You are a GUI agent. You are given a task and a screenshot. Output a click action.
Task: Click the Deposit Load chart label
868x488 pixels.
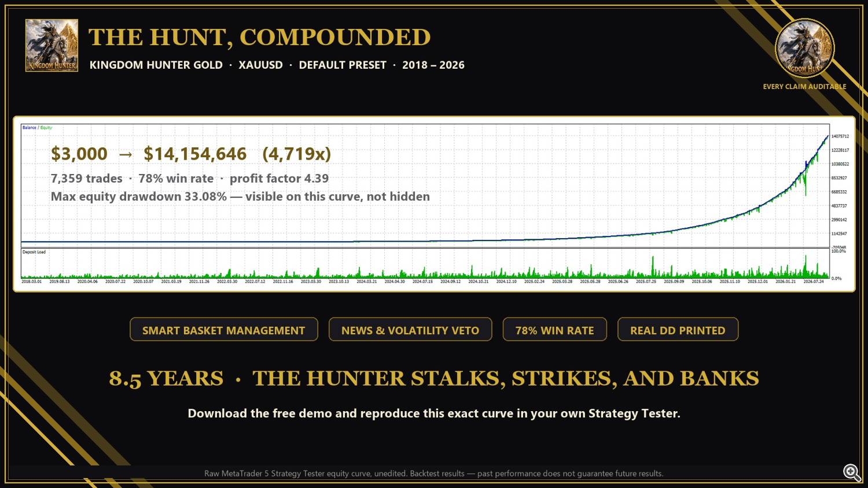pos(34,252)
